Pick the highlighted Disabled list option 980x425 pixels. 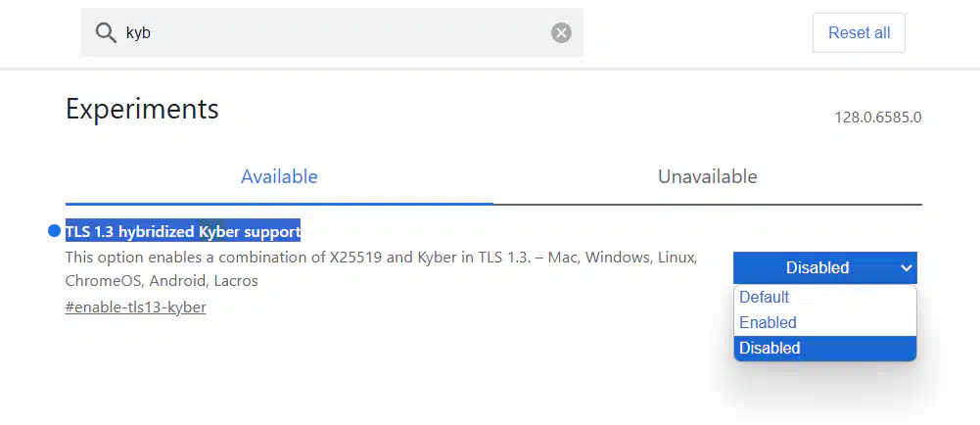[x=770, y=348]
